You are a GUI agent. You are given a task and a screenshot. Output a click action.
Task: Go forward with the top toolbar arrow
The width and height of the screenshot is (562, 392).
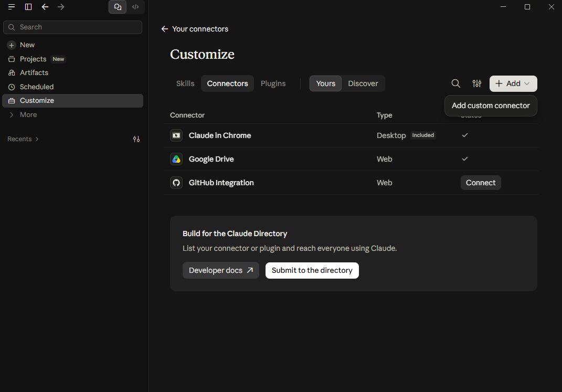(x=61, y=7)
